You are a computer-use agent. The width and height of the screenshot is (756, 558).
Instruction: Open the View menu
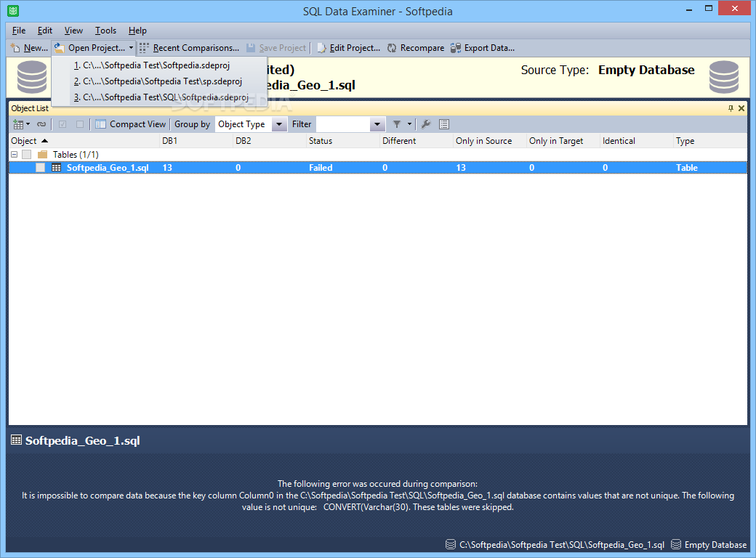tap(73, 31)
